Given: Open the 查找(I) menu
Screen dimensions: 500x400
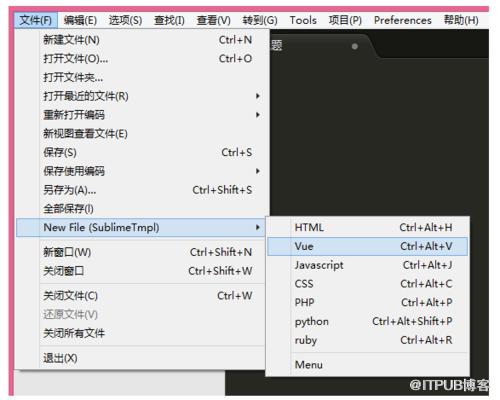Looking at the screenshot, I should tap(169, 20).
